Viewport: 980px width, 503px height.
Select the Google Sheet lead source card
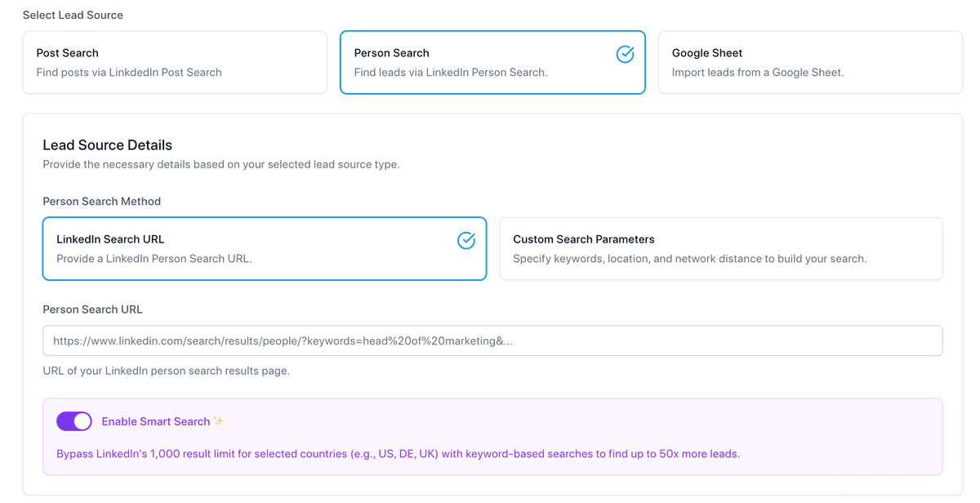[810, 62]
